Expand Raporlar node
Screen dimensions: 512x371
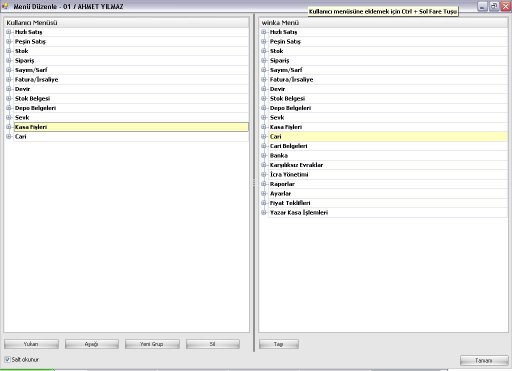(x=264, y=184)
